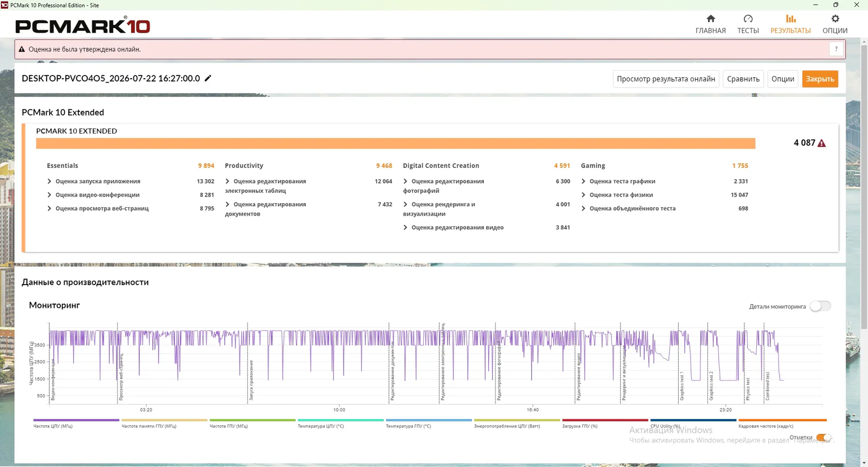The width and height of the screenshot is (868, 467).
Task: Click the orange Закрыть button
Action: (x=820, y=79)
